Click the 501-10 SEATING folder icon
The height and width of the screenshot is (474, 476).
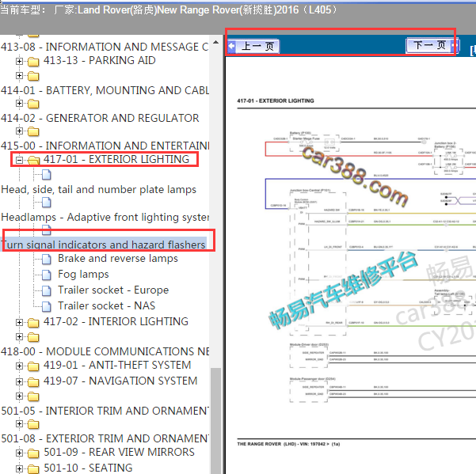coord(33,468)
